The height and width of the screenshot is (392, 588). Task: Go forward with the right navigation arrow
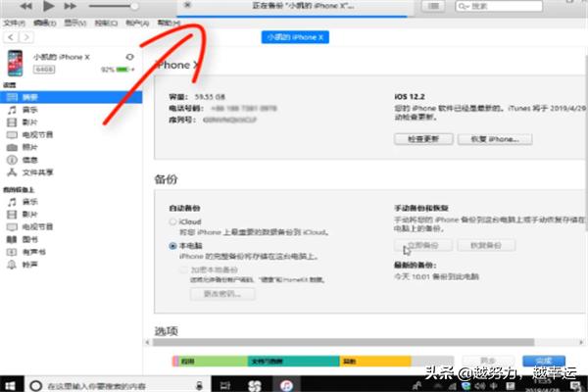click(25, 37)
